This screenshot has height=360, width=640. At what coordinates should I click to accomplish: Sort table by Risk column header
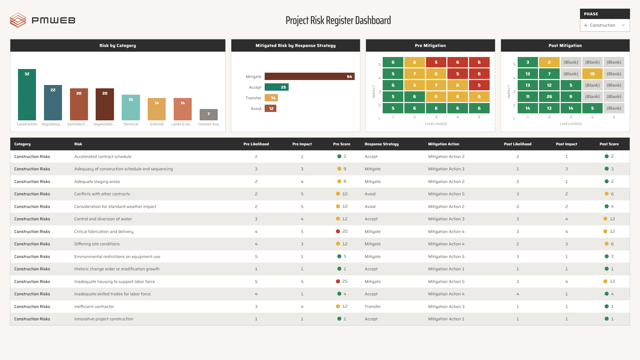[78, 144]
